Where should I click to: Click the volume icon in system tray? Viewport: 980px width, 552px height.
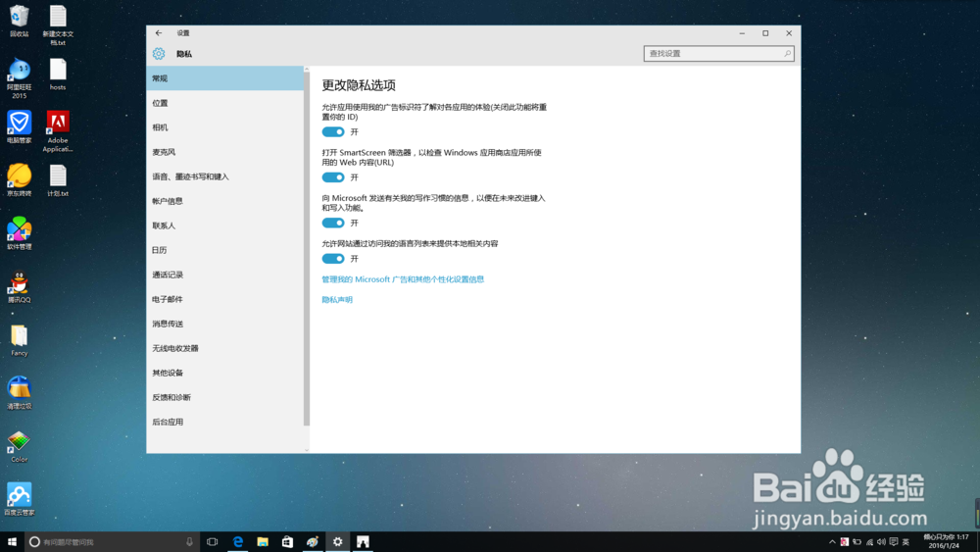coord(881,542)
